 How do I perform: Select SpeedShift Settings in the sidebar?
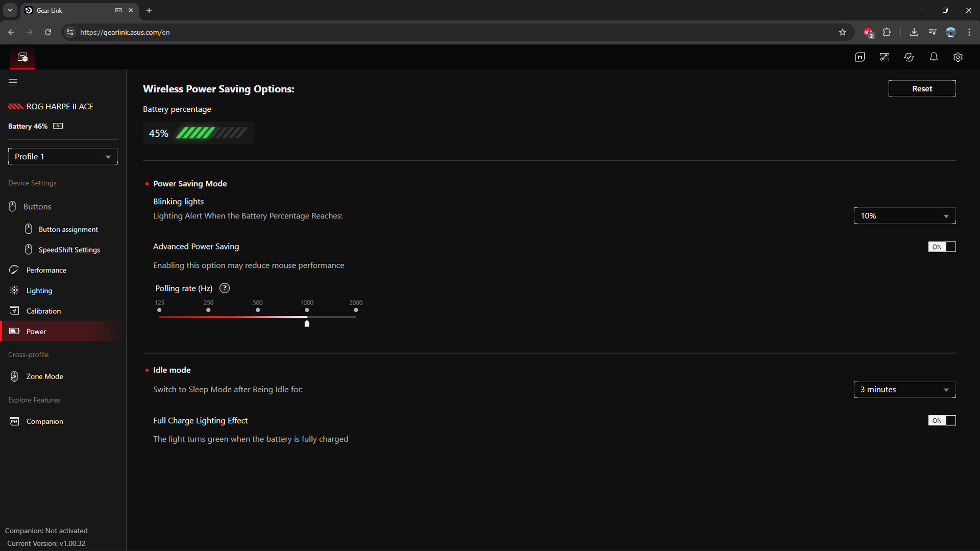69,250
